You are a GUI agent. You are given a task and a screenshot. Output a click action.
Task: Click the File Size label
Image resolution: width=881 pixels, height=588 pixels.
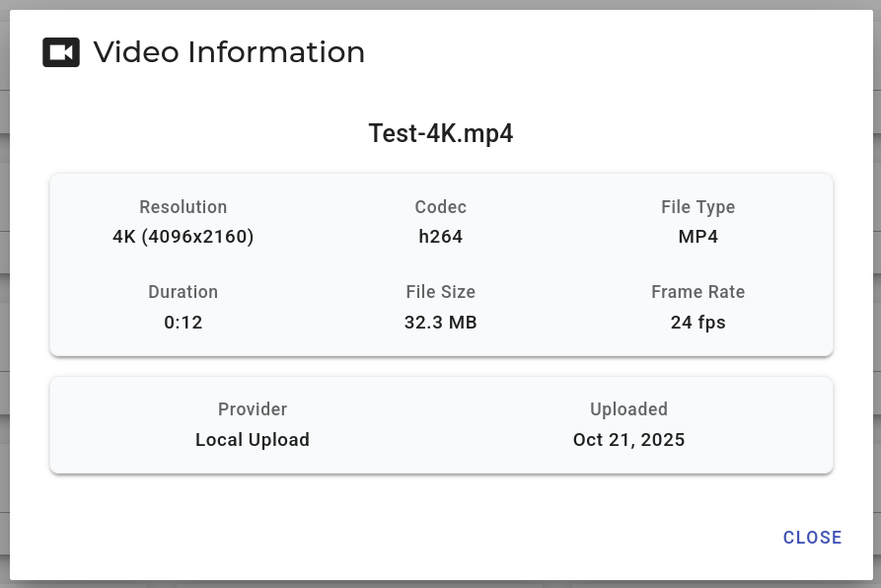(441, 292)
